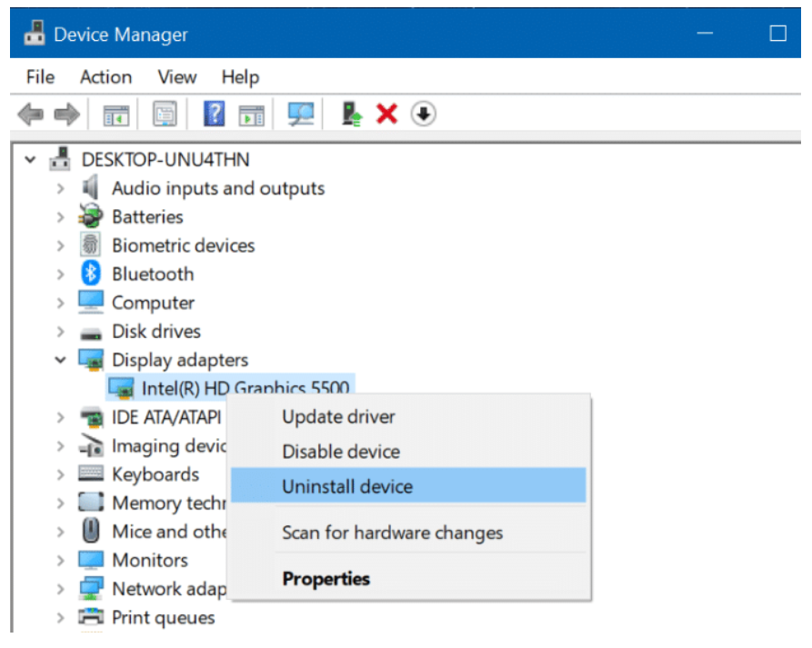The image size is (812, 648).
Task: Expand Audio inputs and outputs
Action: [x=61, y=188]
